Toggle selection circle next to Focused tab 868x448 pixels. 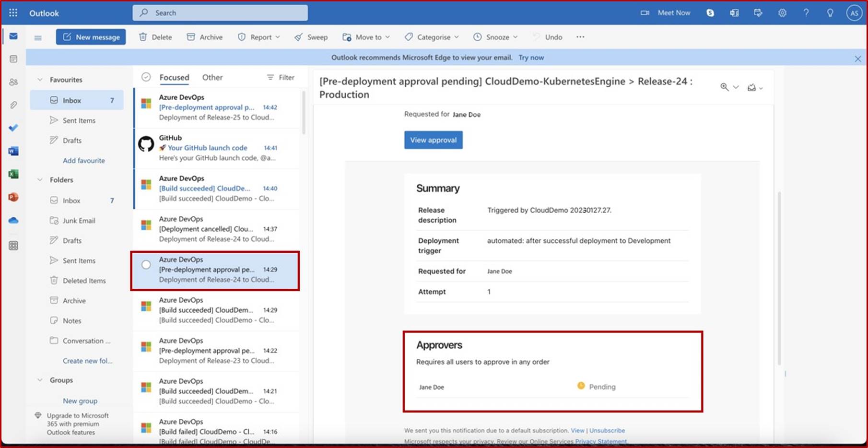pyautogui.click(x=146, y=76)
